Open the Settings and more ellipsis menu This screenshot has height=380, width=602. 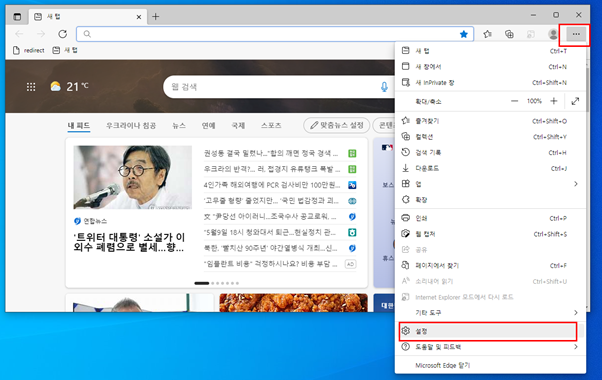tap(576, 34)
